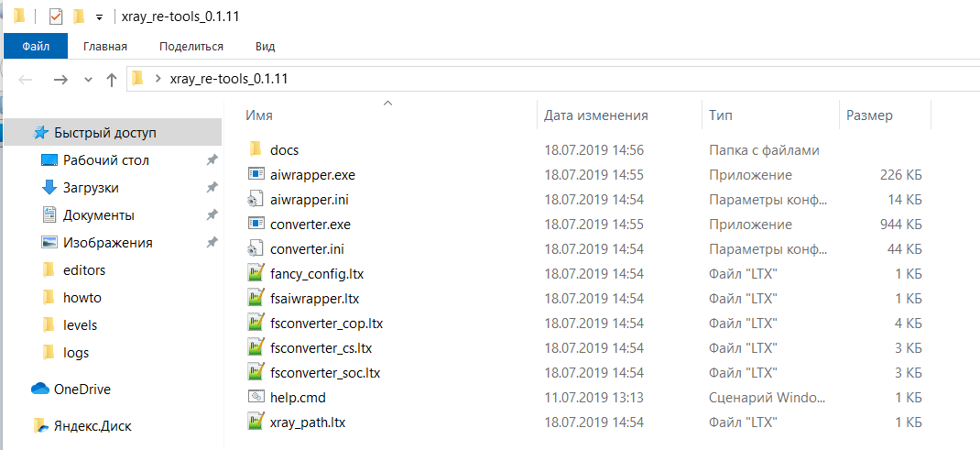
Task: Unpin Документы via its pin icon
Action: pos(212,215)
